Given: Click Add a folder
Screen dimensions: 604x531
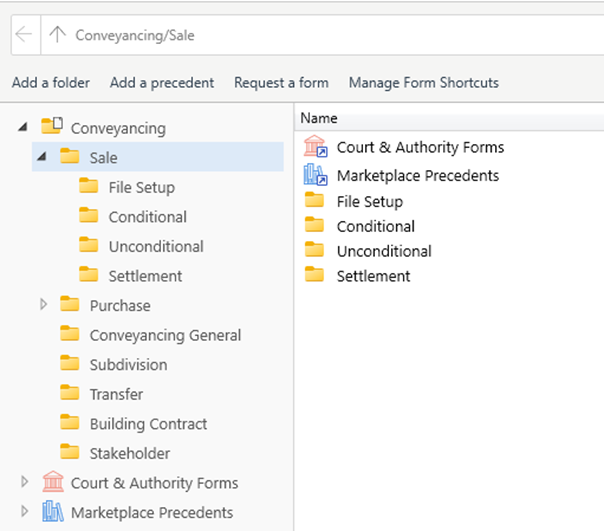Looking at the screenshot, I should (x=50, y=82).
